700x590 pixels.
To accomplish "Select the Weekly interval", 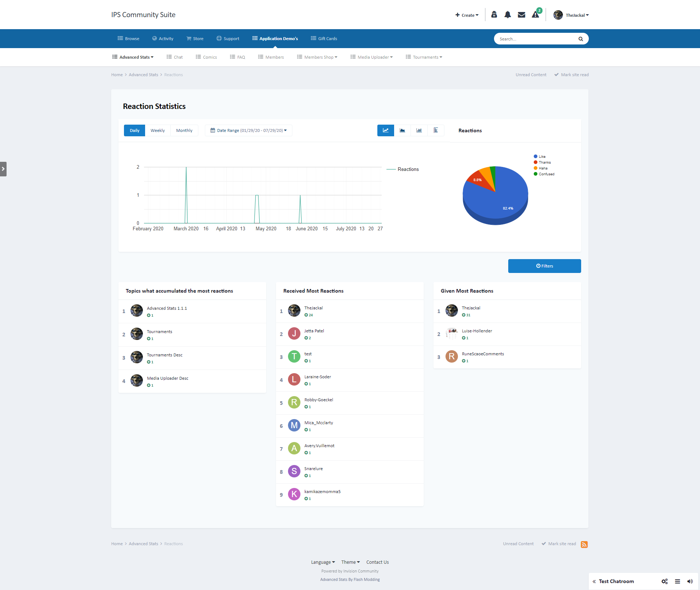I will click(x=157, y=130).
